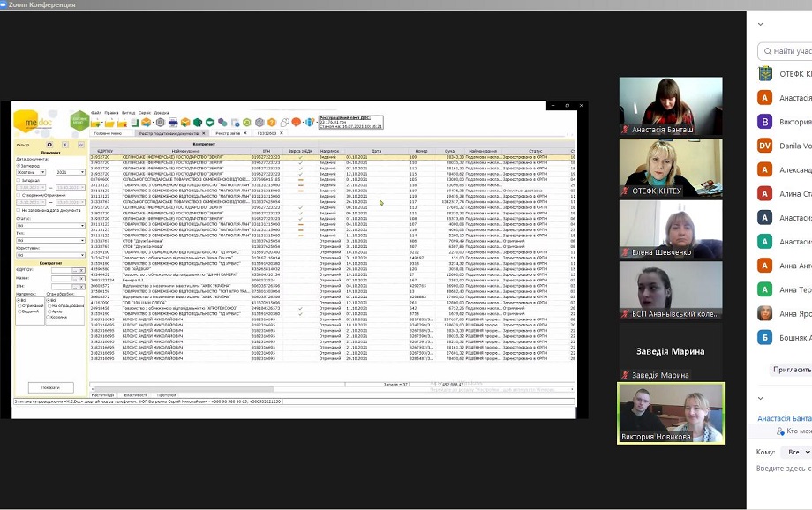Switch to Головне меню tab
The width and height of the screenshot is (812, 510).
coord(108,133)
